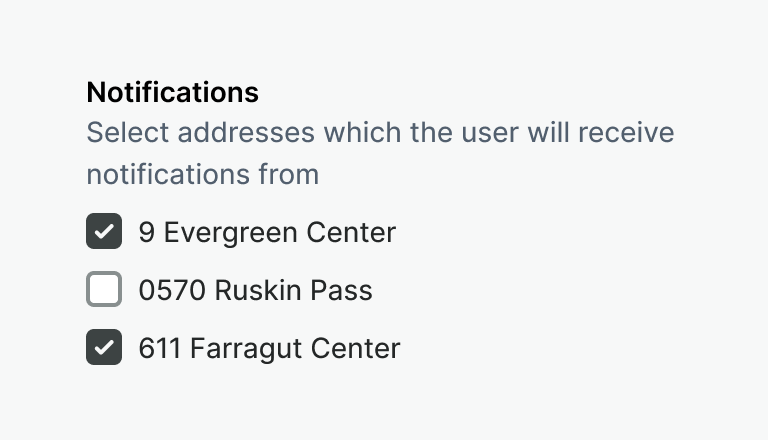Viewport: 768px width, 440px height.
Task: Click the "611 Farragut Center" address label
Action: 269,349
